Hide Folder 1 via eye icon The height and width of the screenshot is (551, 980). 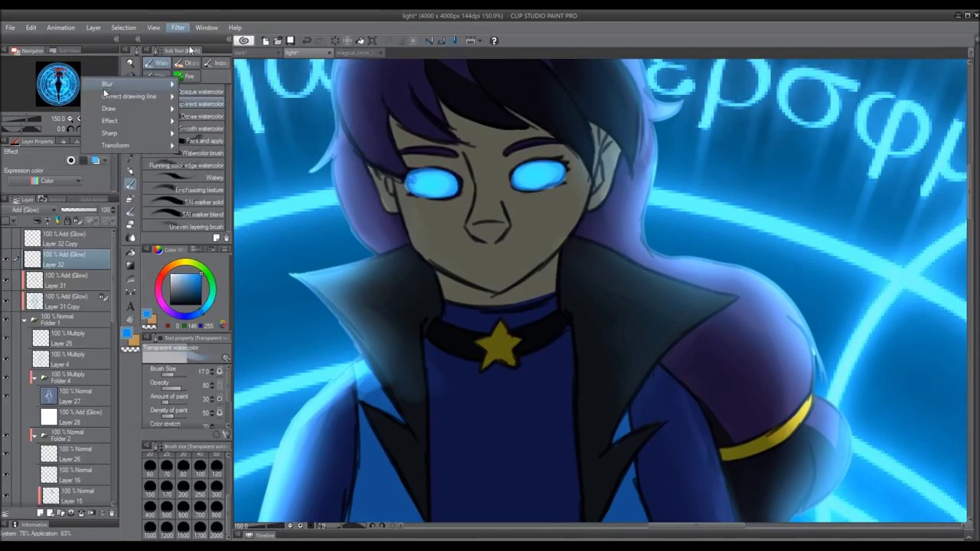[x=6, y=319]
